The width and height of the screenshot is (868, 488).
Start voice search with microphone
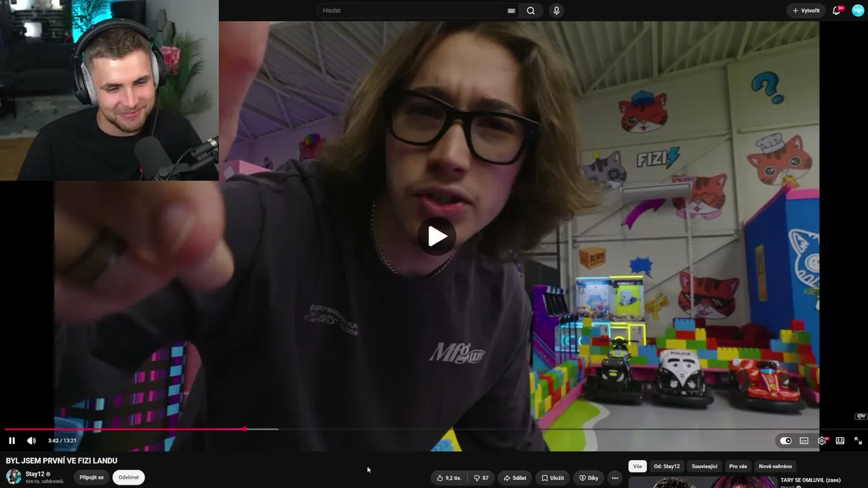coord(556,11)
